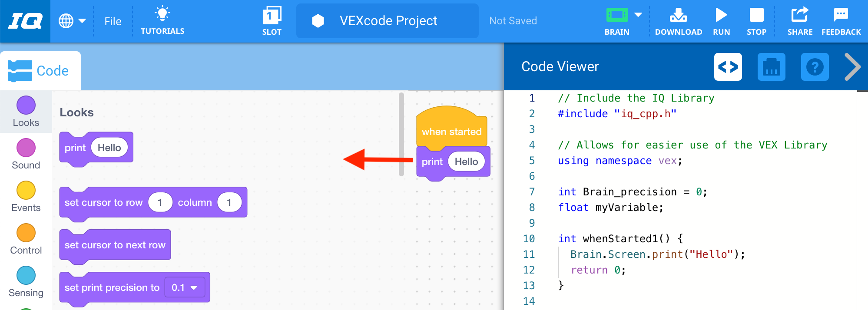Toggle the code viewer brackets button
Image resolution: width=868 pixels, height=310 pixels.
coord(728,67)
